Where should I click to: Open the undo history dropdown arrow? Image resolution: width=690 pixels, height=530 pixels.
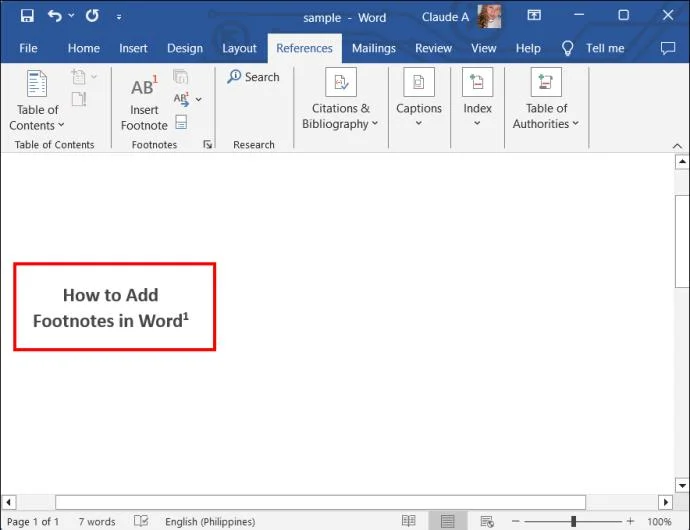[71, 16]
